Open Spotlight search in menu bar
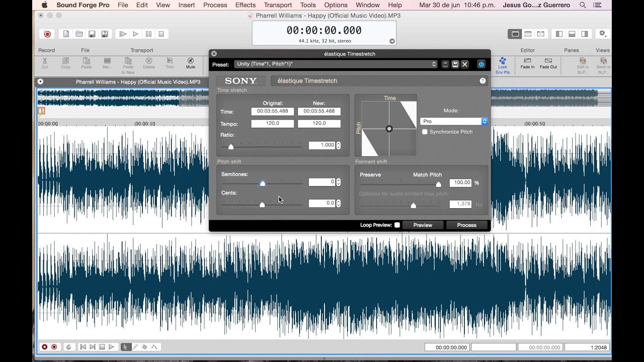This screenshot has height=362, width=644. pyautogui.click(x=583, y=5)
